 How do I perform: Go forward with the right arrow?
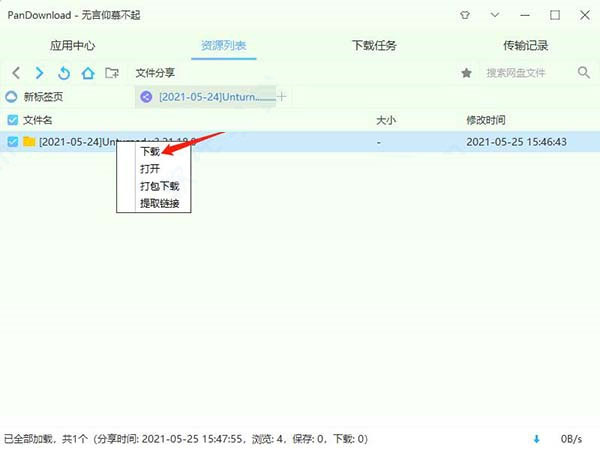point(39,73)
